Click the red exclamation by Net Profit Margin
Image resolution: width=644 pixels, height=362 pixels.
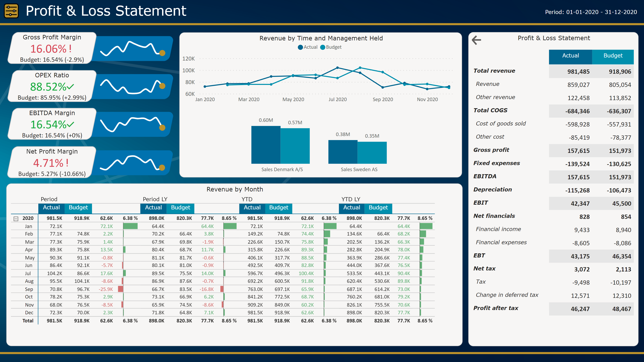click(67, 163)
